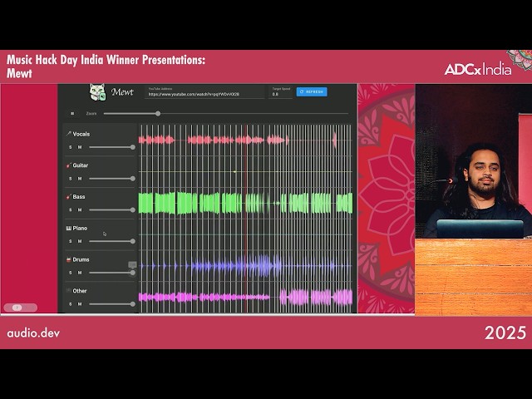Click the red playhead line

pyautogui.click(x=246, y=219)
